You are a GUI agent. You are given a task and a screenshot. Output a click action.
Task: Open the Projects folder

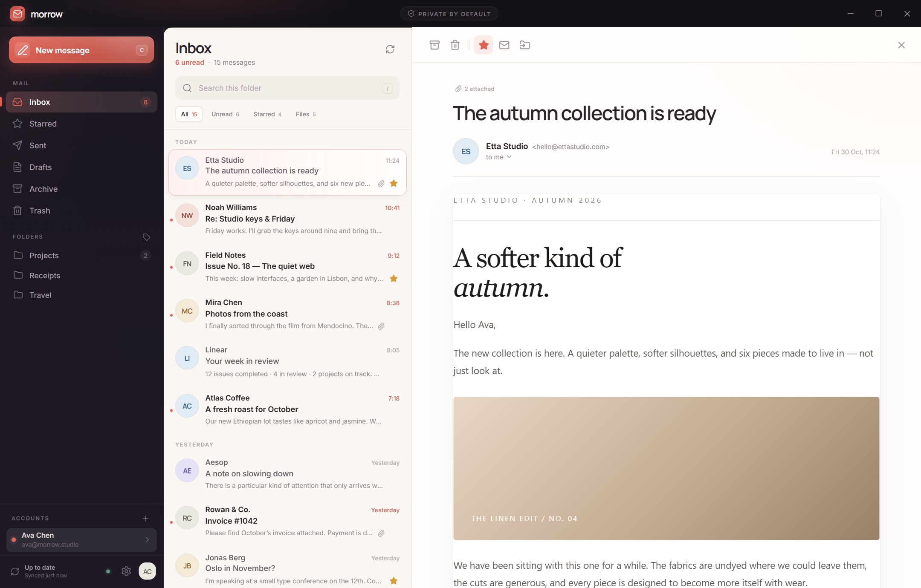[81, 255]
